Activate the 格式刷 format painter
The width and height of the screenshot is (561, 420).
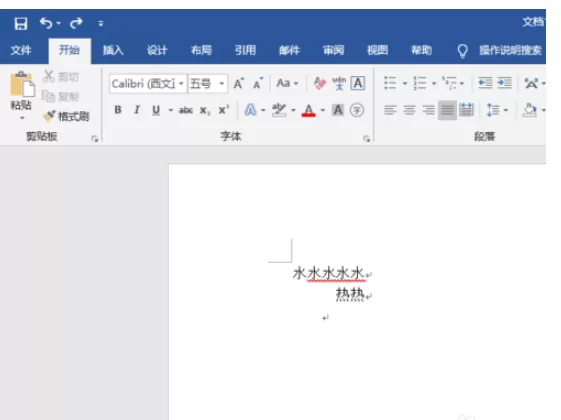[66, 116]
